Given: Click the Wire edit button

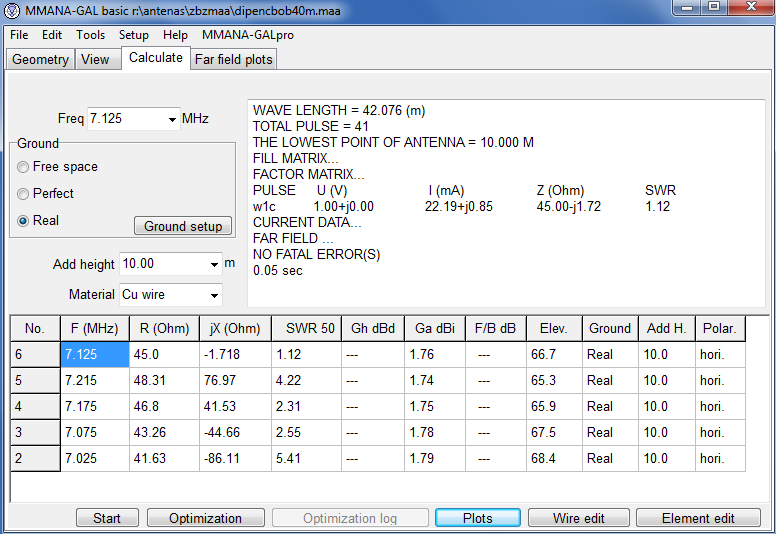Looking at the screenshot, I should click(579, 518).
